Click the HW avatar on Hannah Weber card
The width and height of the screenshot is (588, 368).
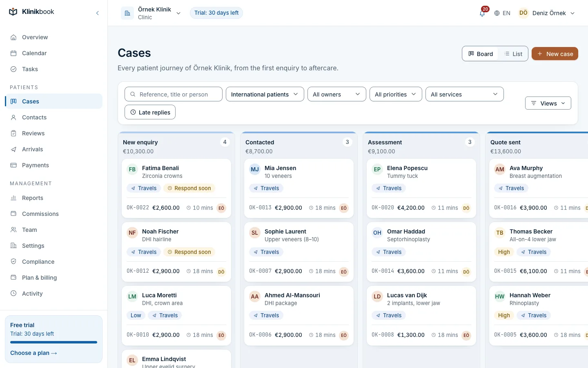[500, 296]
